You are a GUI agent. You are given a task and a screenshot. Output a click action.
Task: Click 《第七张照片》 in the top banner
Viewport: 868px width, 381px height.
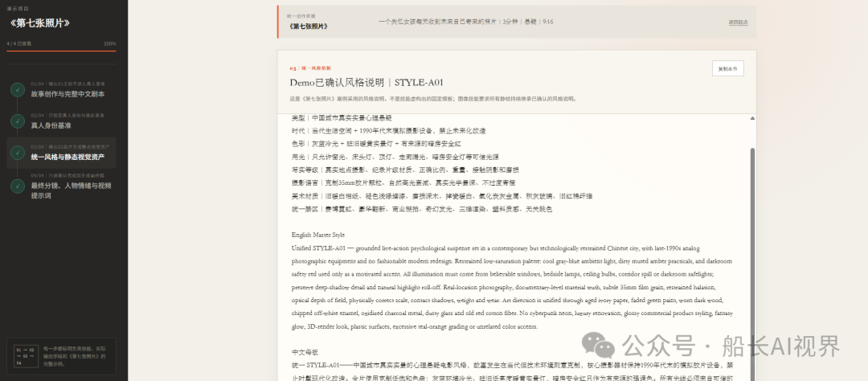tap(307, 26)
